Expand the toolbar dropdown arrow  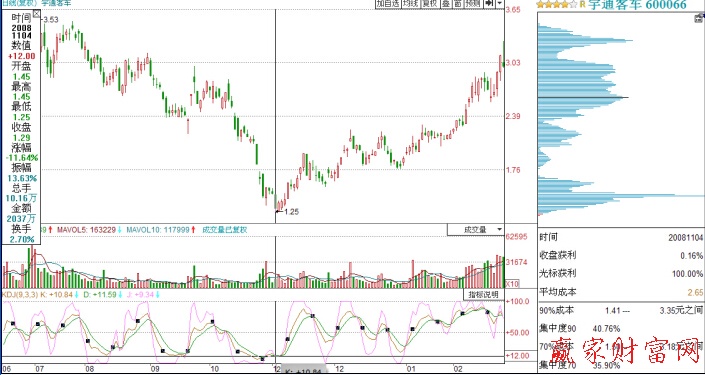pos(500,4)
